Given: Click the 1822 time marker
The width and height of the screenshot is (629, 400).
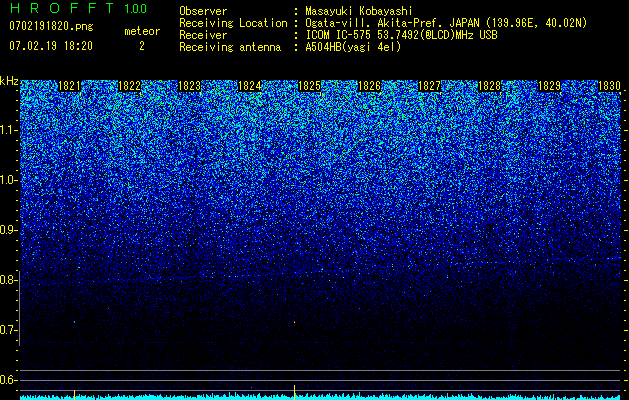Looking at the screenshot, I should pyautogui.click(x=129, y=86).
